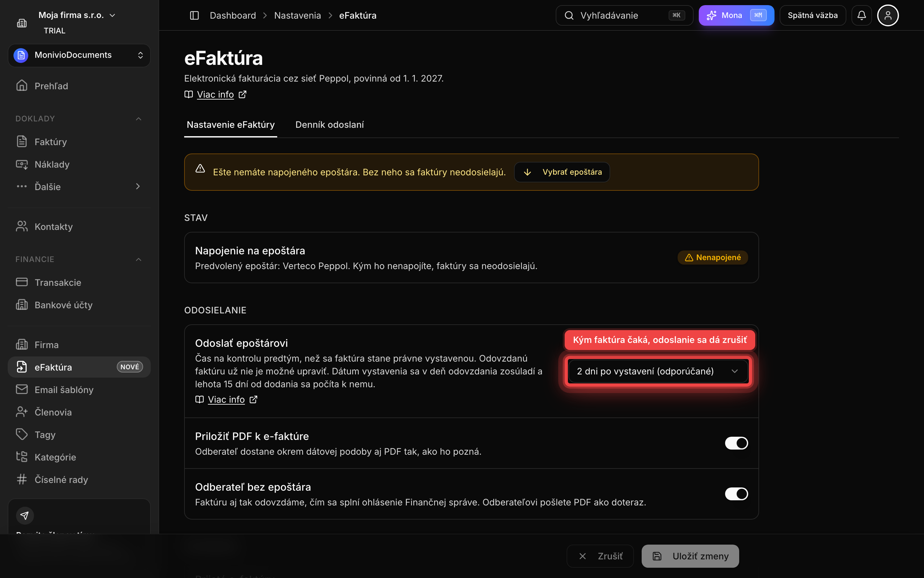The width and height of the screenshot is (924, 578).
Task: Click the Bankové účty building icon
Action: [x=22, y=305]
